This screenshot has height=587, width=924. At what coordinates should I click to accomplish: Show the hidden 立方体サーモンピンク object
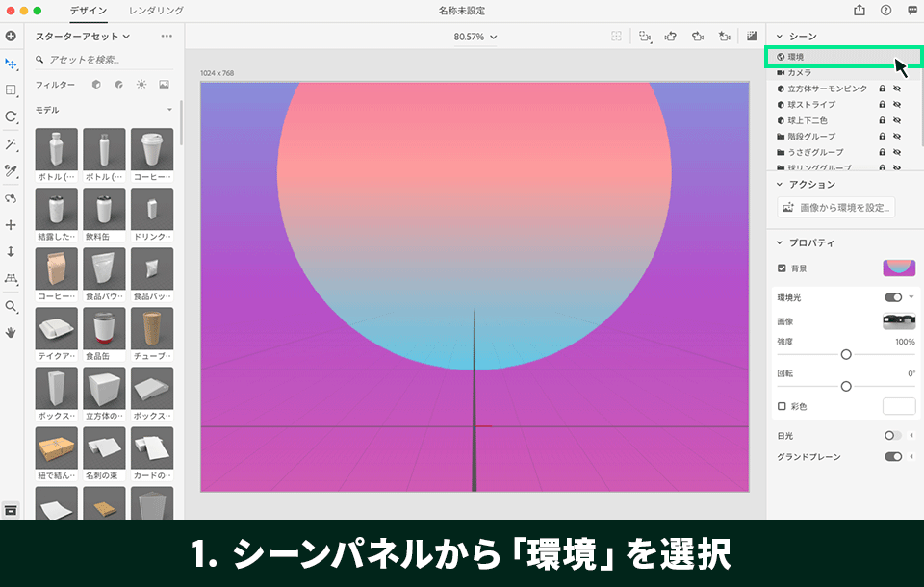[x=897, y=89]
